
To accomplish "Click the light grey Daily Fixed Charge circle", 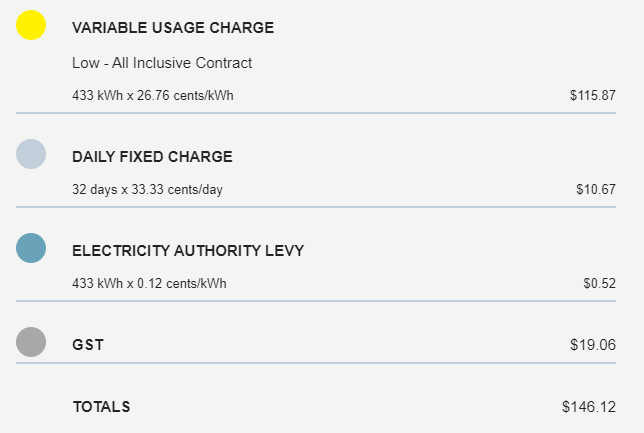I will point(31,154).
